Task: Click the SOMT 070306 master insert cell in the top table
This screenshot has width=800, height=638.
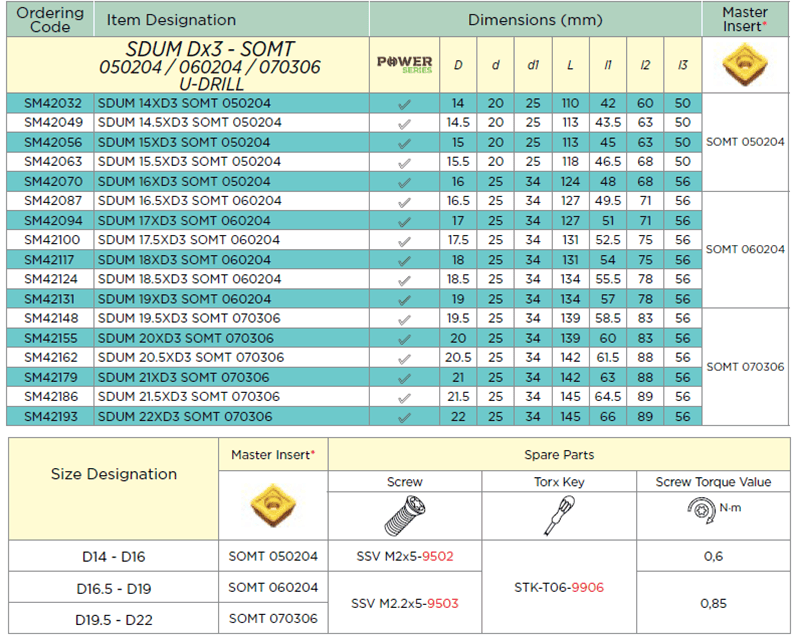Action: pyautogui.click(x=745, y=366)
